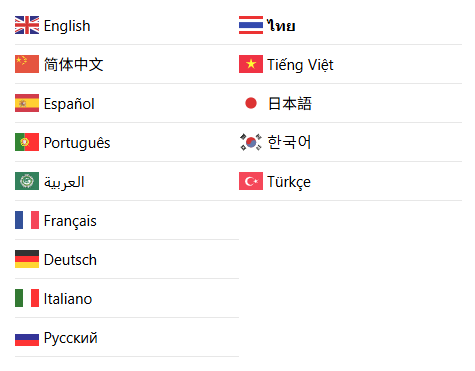Click the Thailand flag icon

coord(251,25)
